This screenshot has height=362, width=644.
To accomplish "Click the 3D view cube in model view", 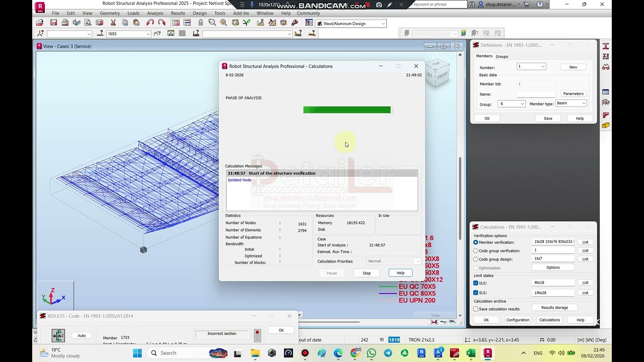I will click(437, 73).
